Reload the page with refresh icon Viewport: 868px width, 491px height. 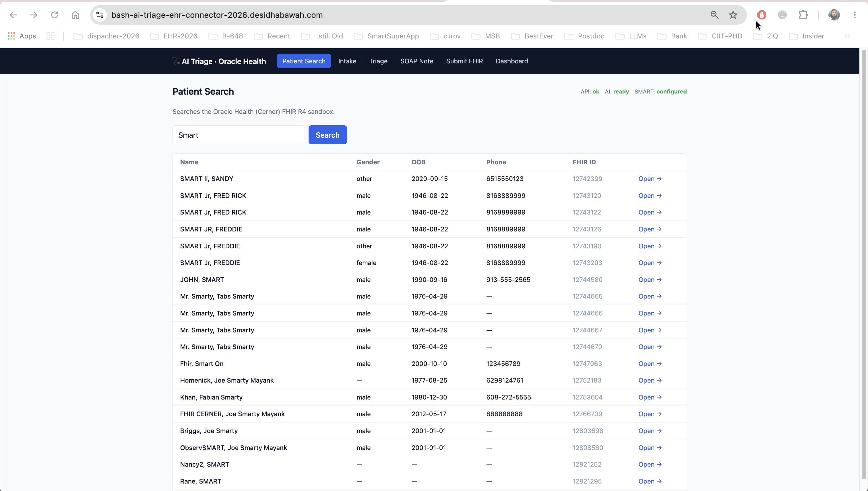tap(55, 15)
